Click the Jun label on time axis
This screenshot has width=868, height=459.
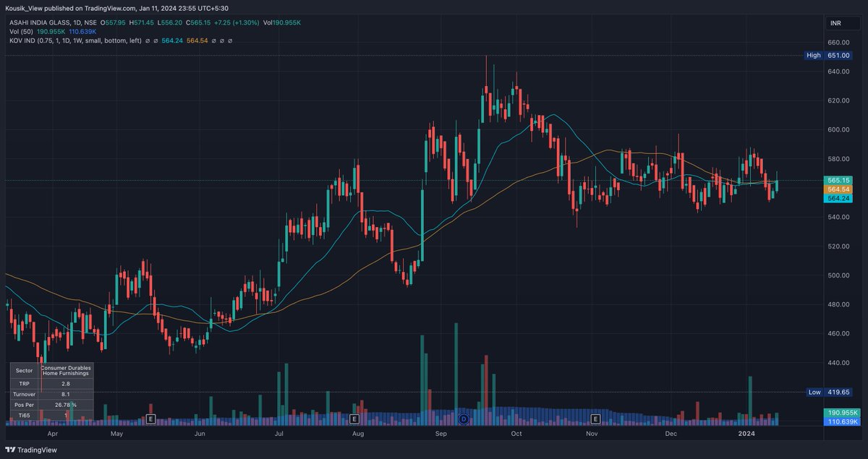pyautogui.click(x=200, y=434)
